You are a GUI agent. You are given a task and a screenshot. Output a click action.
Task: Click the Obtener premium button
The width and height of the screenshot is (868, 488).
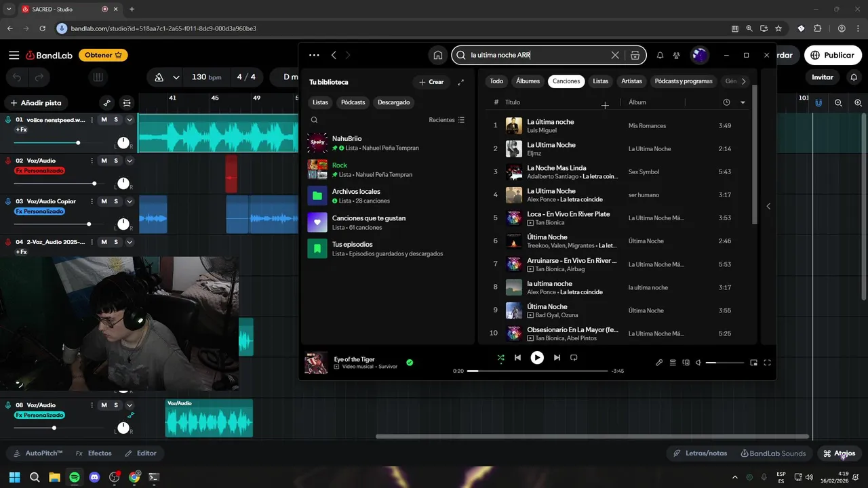(103, 55)
